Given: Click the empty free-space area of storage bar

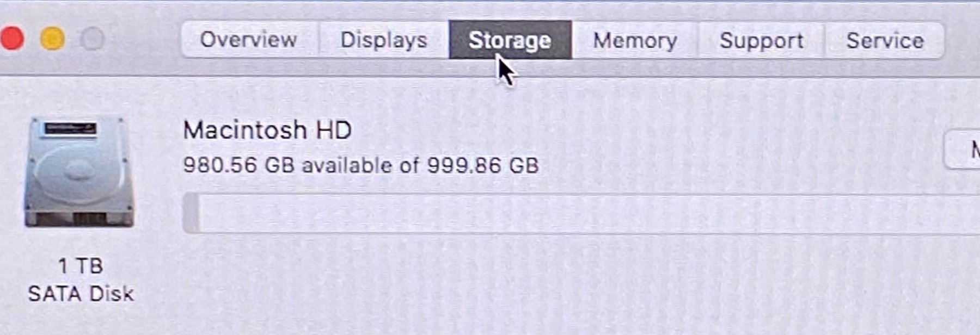Looking at the screenshot, I should click(x=590, y=213).
